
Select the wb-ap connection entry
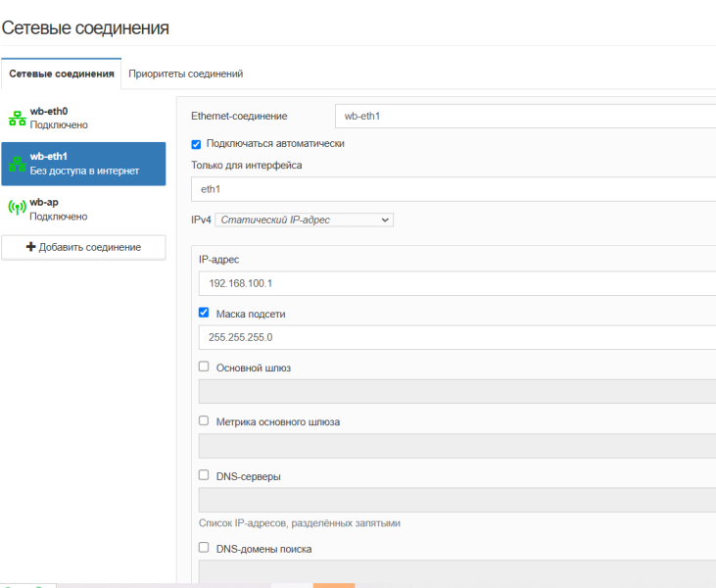(x=83, y=209)
